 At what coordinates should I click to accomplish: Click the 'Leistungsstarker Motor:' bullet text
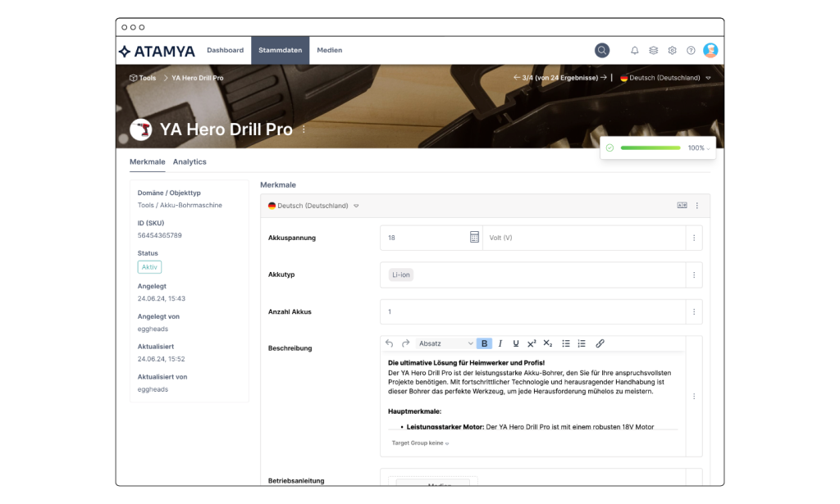[x=445, y=427]
